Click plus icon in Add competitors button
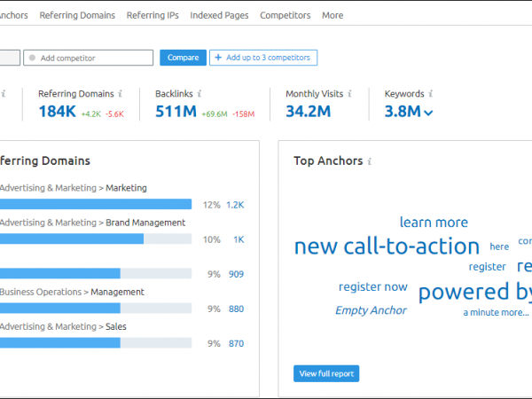 tap(218, 58)
